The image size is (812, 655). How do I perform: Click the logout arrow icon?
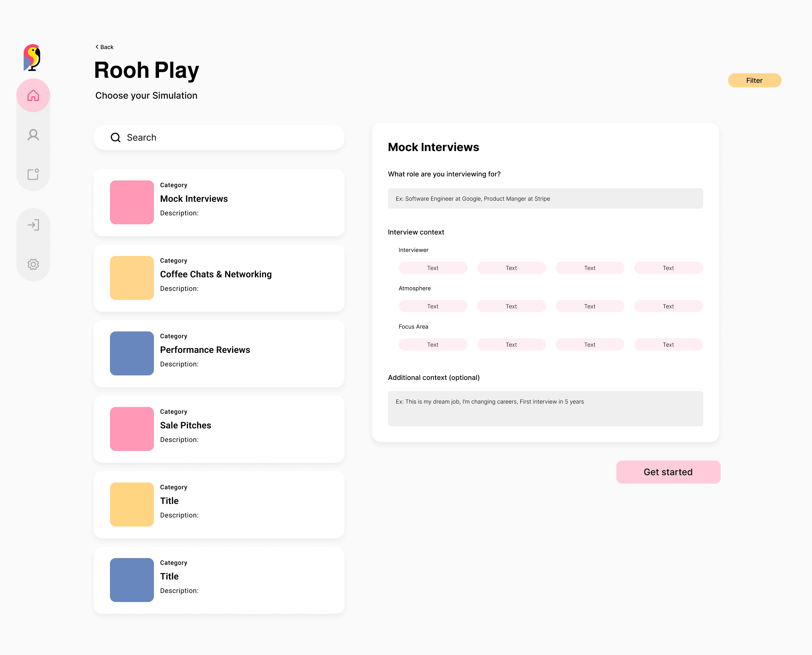[33, 225]
